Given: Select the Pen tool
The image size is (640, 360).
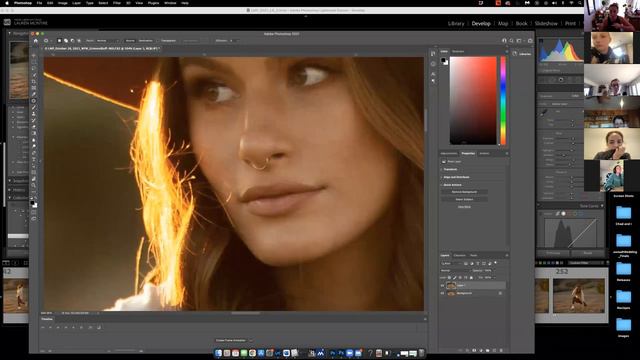Looking at the screenshot, I should [x=34, y=153].
